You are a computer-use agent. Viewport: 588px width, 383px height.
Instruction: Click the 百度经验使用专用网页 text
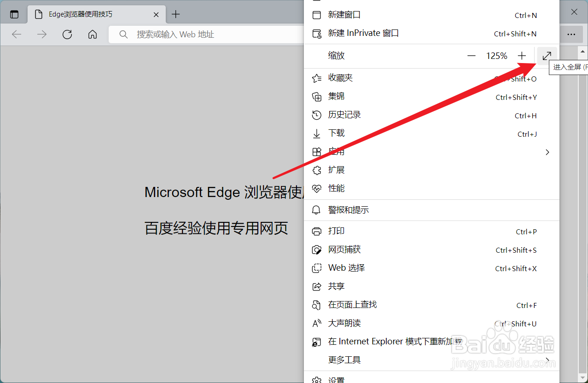[216, 228]
